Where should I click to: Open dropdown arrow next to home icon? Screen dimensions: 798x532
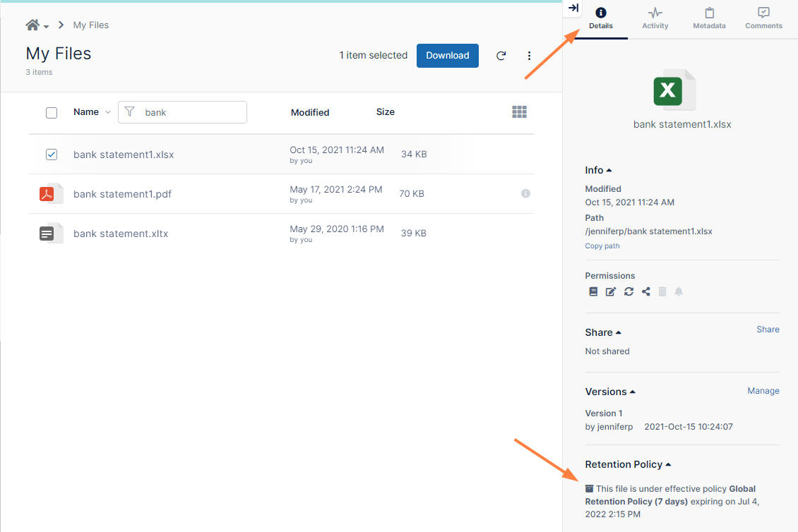47,27
